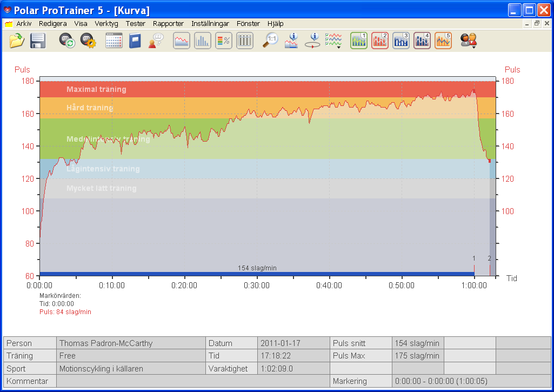Open the calendar view icon
This screenshot has height=392, width=554.
point(114,41)
